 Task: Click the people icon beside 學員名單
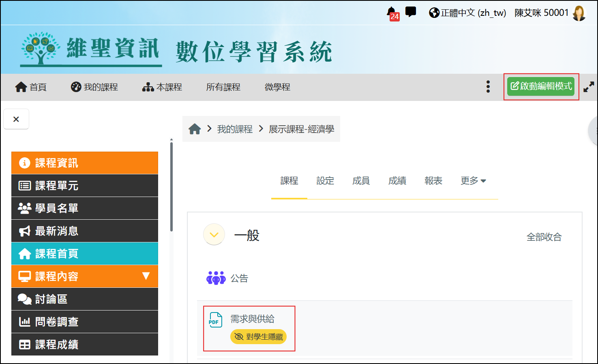pos(25,208)
